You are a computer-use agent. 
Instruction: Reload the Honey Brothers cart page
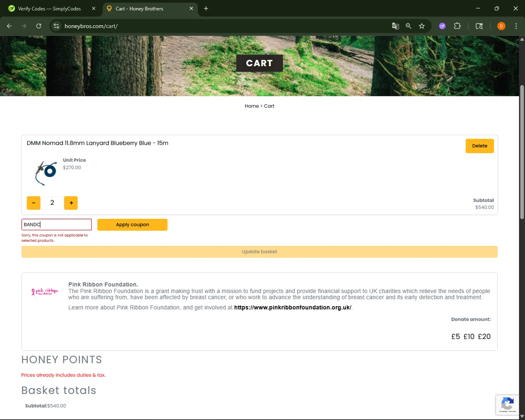[39, 26]
